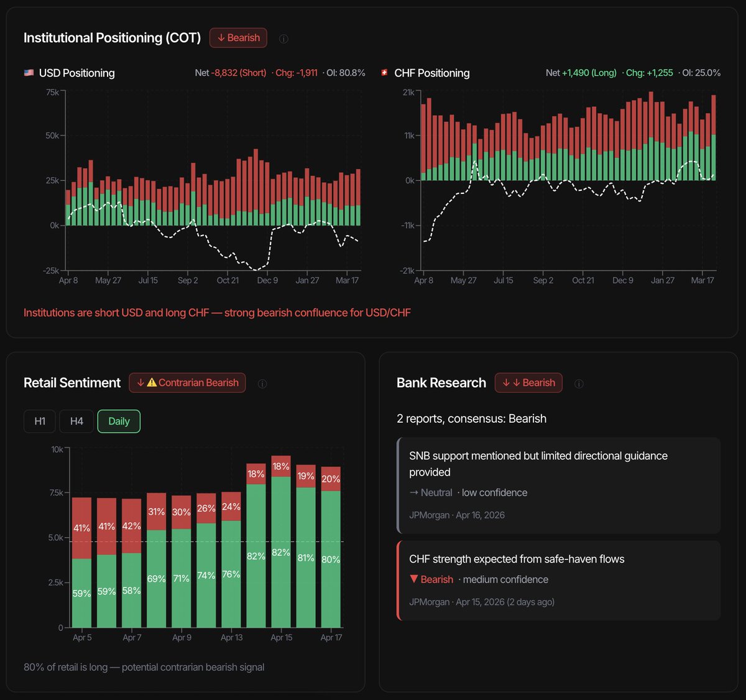
Task: Click the red down-triangle icon next to Bearish rating
Action: [414, 579]
